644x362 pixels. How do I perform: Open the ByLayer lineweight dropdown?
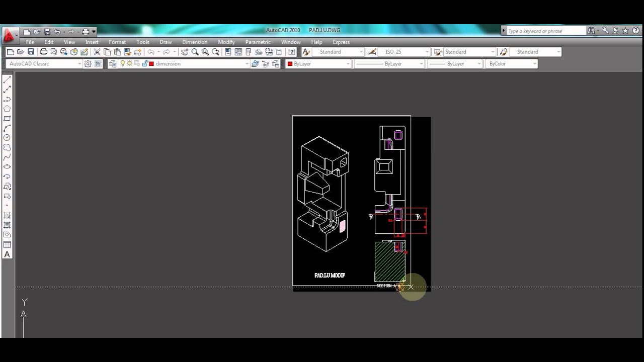tap(455, 64)
